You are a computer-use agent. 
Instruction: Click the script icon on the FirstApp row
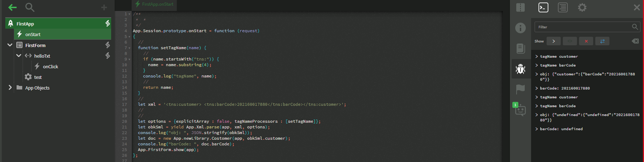[x=108, y=23]
